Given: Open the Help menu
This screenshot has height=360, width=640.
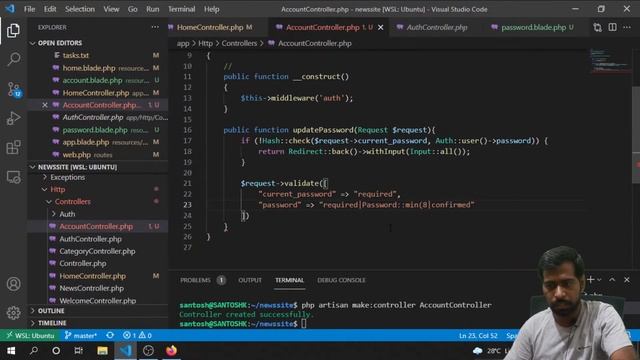Looking at the screenshot, I should (211, 9).
